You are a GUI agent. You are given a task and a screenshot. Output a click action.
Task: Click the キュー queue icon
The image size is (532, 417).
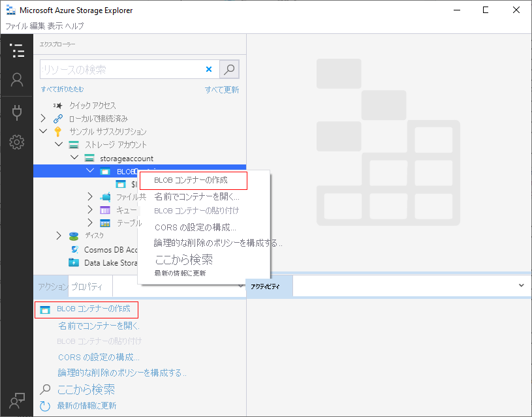[x=105, y=210]
